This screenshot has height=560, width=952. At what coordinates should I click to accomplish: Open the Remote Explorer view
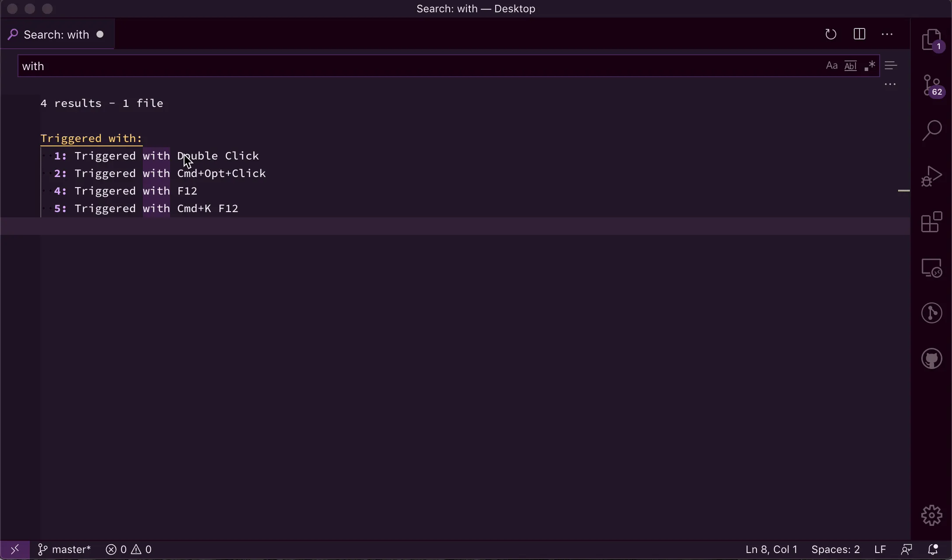[x=931, y=268]
